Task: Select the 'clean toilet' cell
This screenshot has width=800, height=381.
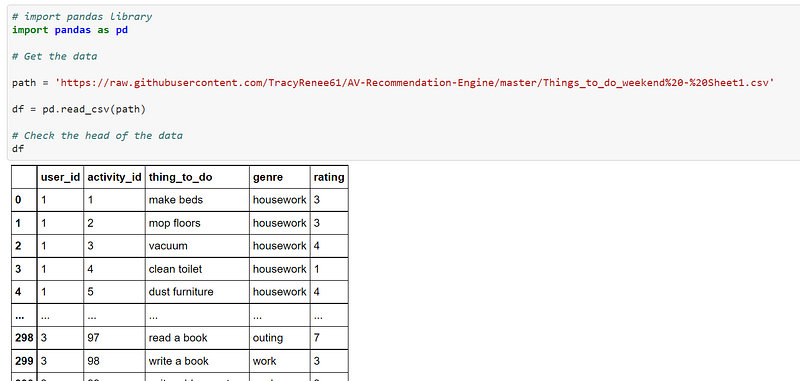Action: 197,269
